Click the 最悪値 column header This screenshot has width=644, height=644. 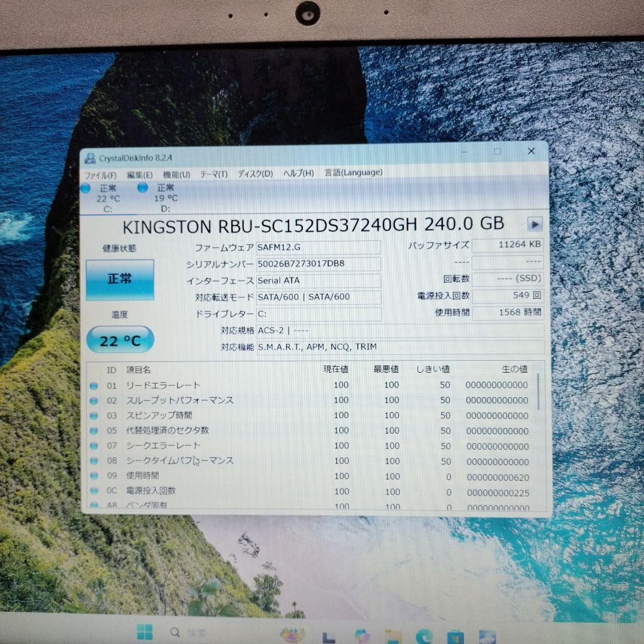tap(386, 369)
